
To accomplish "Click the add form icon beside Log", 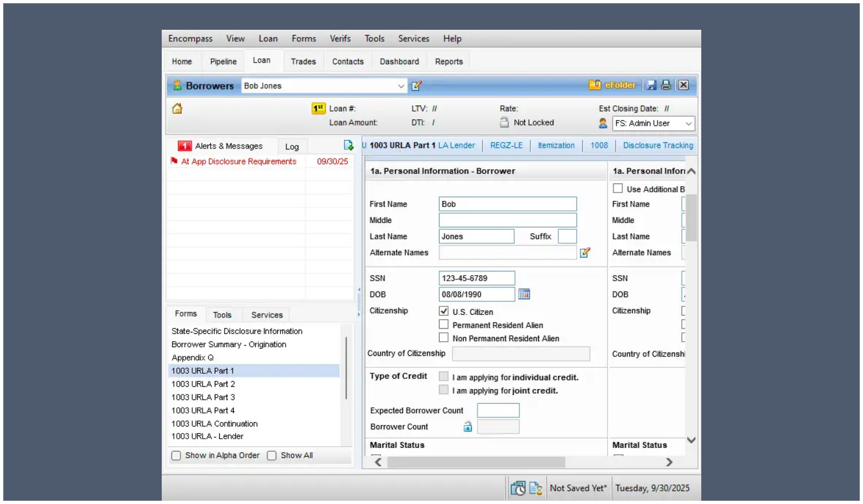I will coord(348,145).
